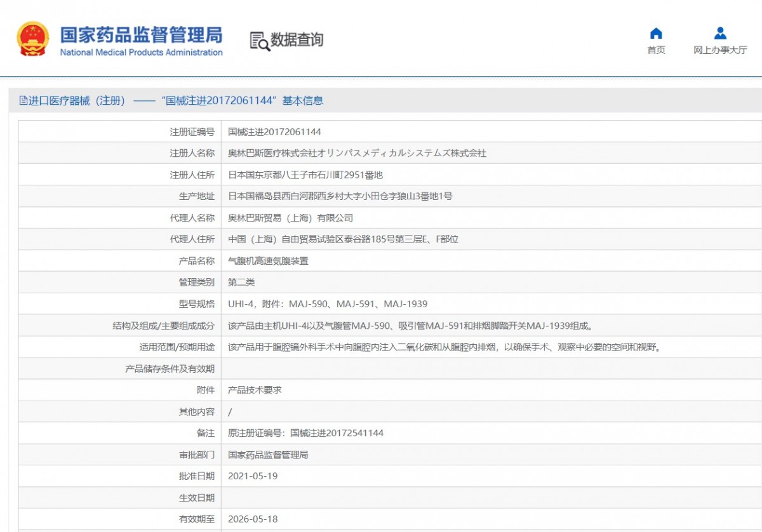Click the 备注 label cell
This screenshot has width=762, height=532.
pos(120,433)
